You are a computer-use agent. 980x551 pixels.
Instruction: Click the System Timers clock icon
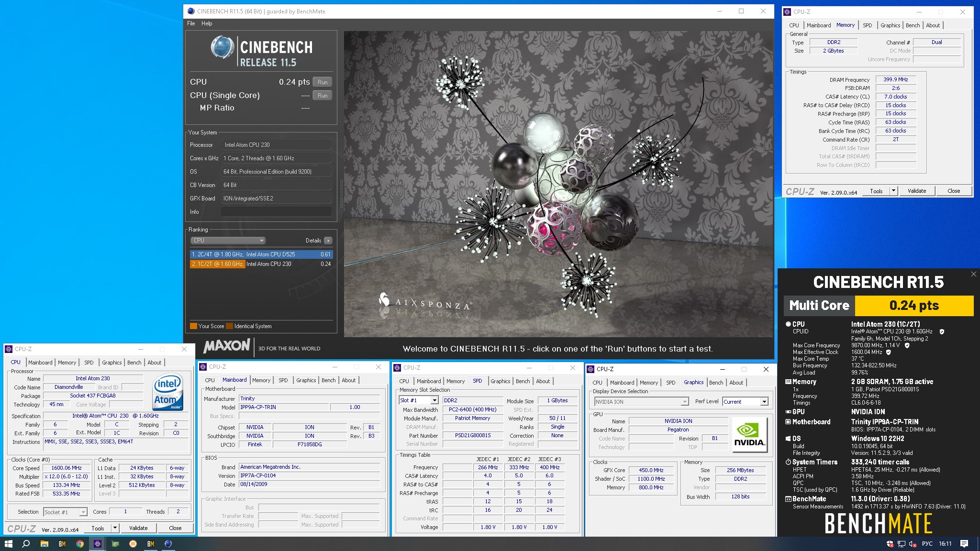788,462
